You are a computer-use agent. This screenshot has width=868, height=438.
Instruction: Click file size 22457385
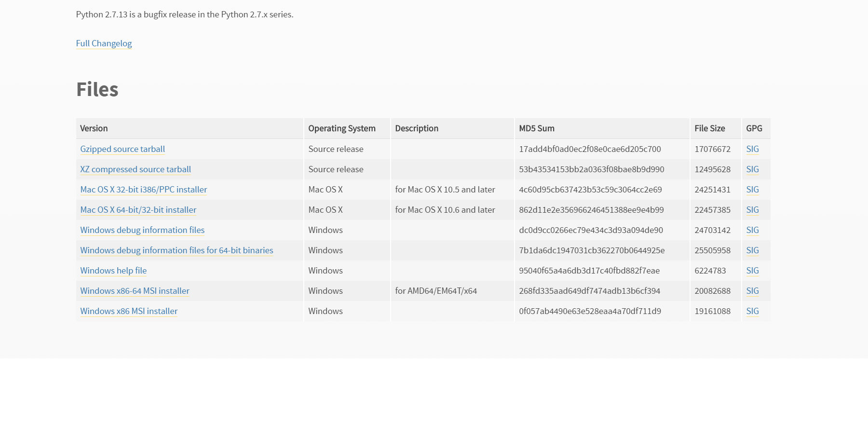(712, 210)
